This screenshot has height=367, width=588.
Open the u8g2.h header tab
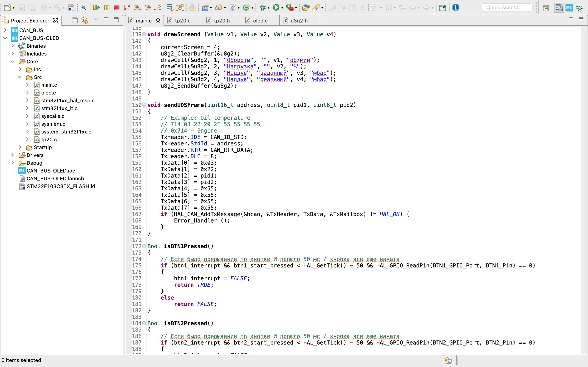pos(299,20)
